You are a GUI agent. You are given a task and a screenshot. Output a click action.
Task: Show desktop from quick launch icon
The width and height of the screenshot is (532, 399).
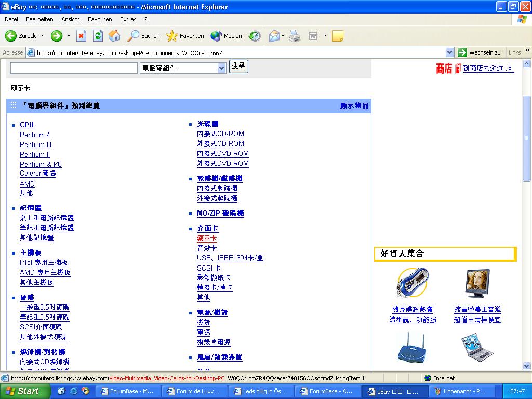pyautogui.click(x=61, y=391)
